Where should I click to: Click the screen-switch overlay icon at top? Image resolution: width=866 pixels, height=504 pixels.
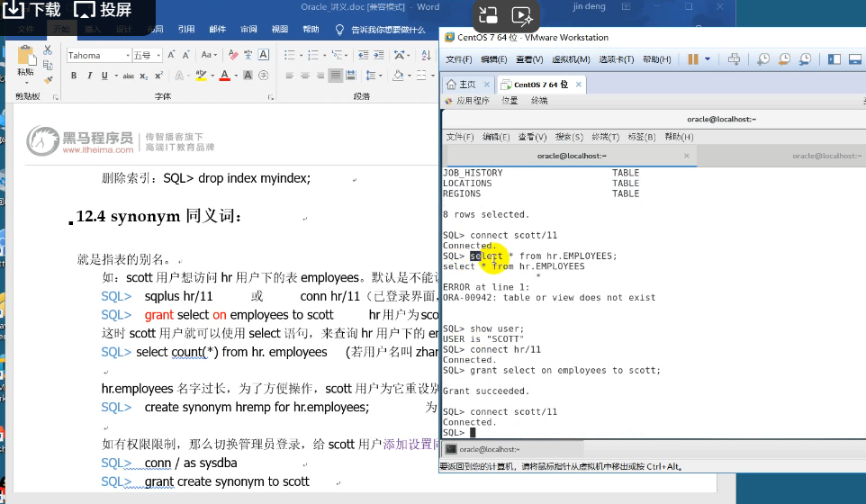(x=488, y=15)
